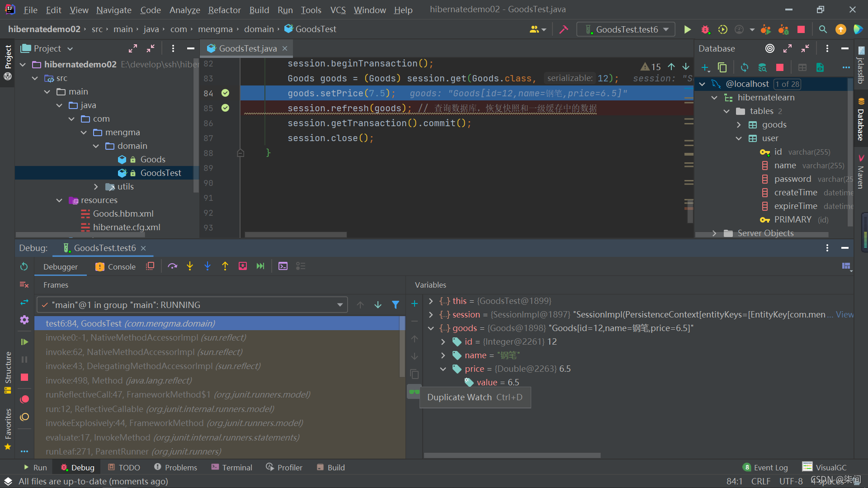Click Force Step Into blue arrow
Viewport: 868px width, 488px height.
(208, 266)
